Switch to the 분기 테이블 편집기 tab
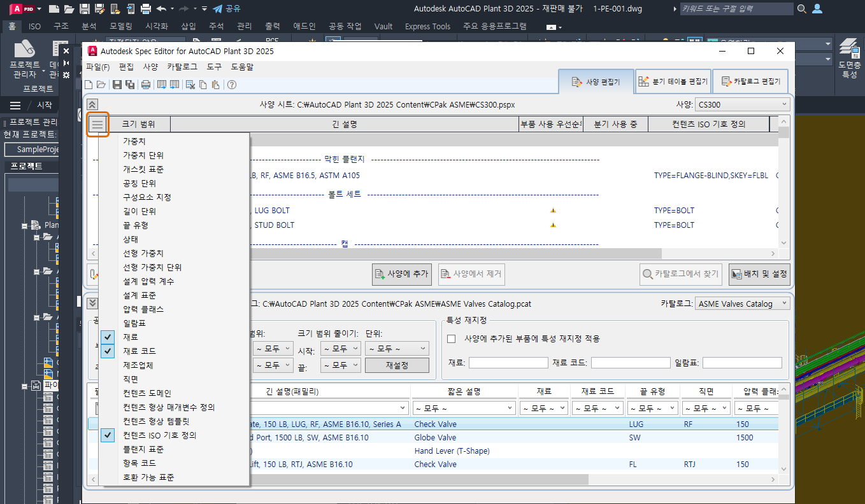Screen dimensions: 865x504 pos(673,81)
